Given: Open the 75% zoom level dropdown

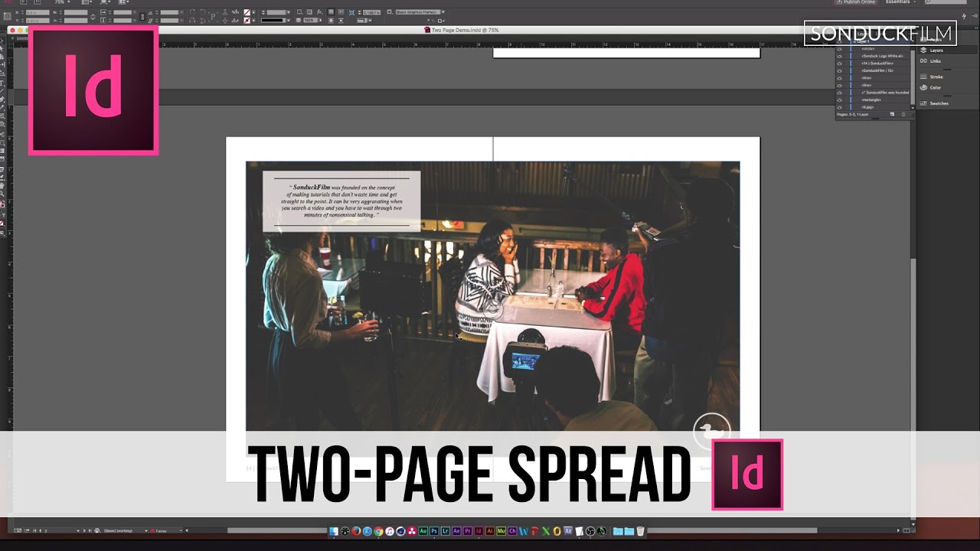Looking at the screenshot, I should (69, 2).
